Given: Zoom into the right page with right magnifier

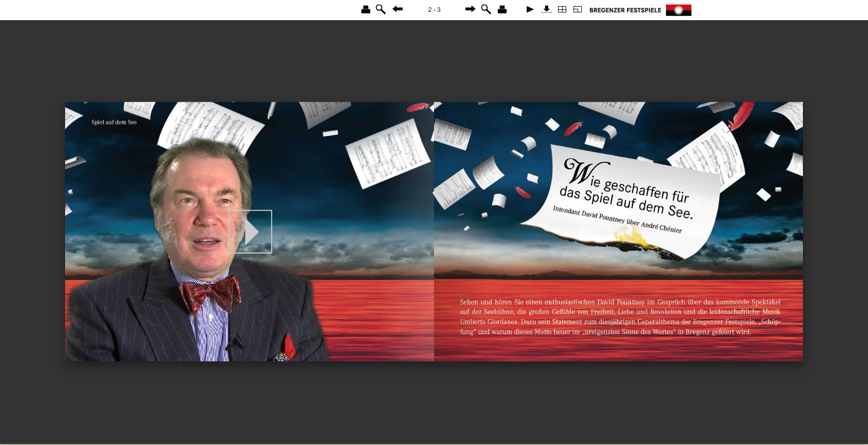Looking at the screenshot, I should 486,9.
